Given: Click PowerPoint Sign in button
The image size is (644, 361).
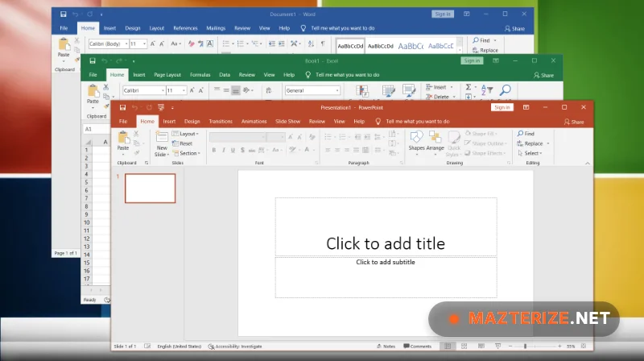Looking at the screenshot, I should [x=502, y=107].
